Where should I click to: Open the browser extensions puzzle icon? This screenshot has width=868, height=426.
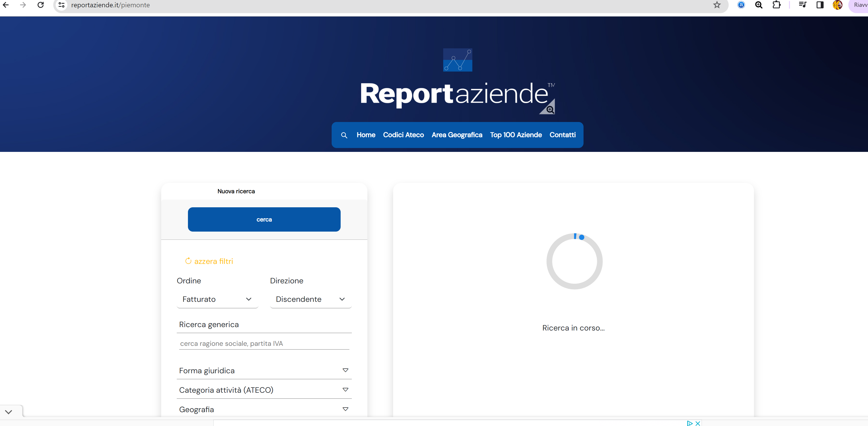(776, 5)
